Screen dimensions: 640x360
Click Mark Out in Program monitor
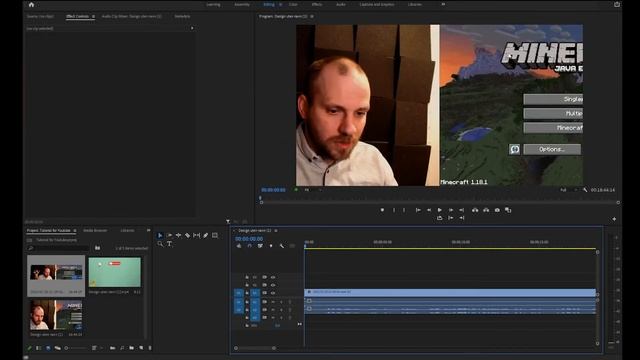tap(404, 210)
